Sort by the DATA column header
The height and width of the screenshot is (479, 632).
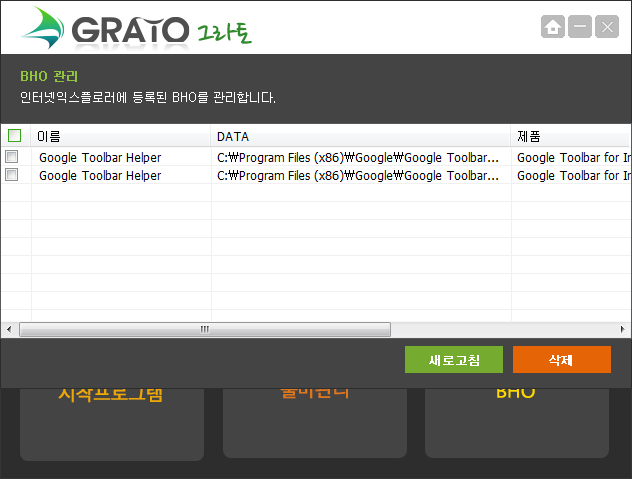(x=361, y=136)
